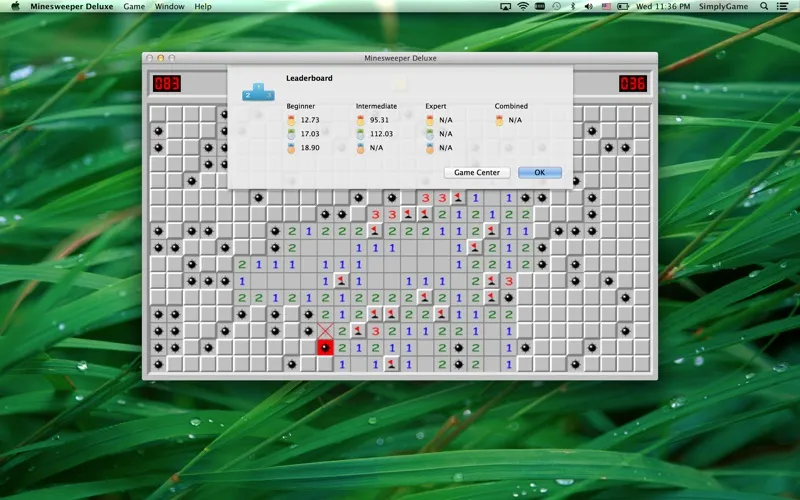This screenshot has width=800, height=500.
Task: Click the 12.73 best time
Action: click(x=310, y=120)
